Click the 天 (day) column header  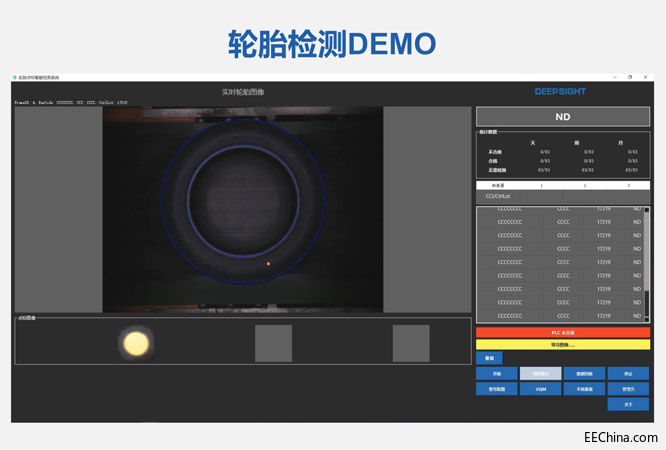coord(533,143)
